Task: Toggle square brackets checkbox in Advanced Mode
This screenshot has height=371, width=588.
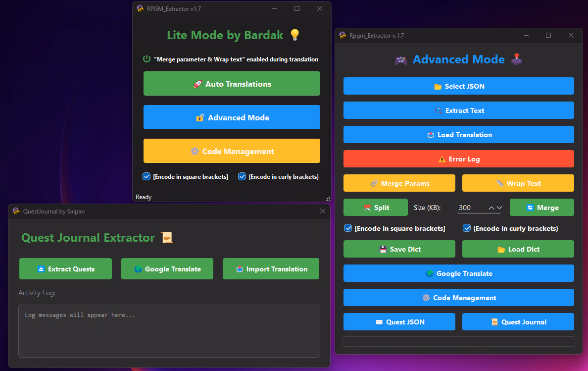Action: 348,228
